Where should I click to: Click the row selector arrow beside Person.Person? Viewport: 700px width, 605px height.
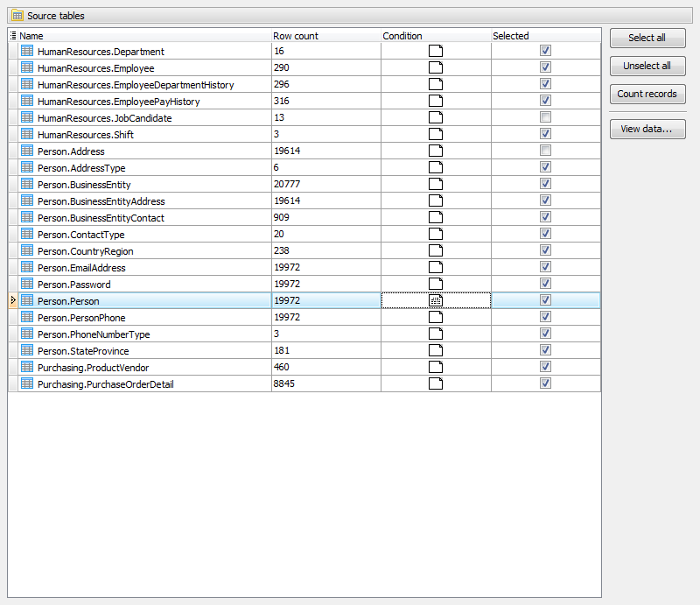(12, 300)
